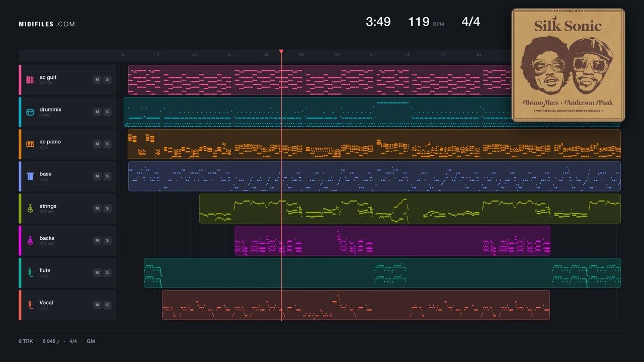This screenshot has height=362, width=644.
Task: Click '8 TRK' in the footer
Action: [x=26, y=341]
